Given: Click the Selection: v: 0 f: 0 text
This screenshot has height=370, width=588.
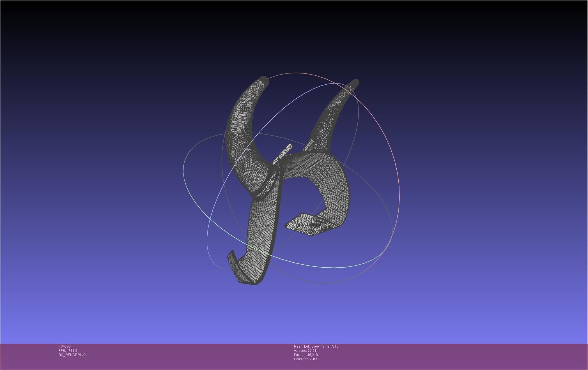Looking at the screenshot, I should tap(307, 359).
